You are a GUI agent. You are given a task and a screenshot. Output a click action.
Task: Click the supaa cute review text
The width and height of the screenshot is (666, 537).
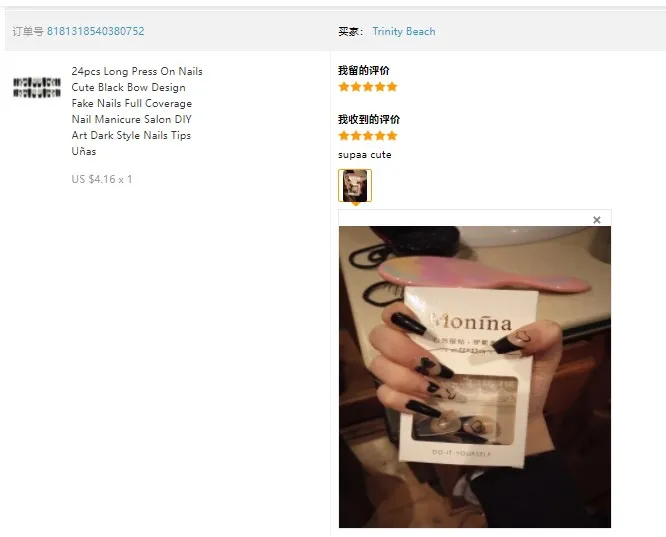click(364, 155)
